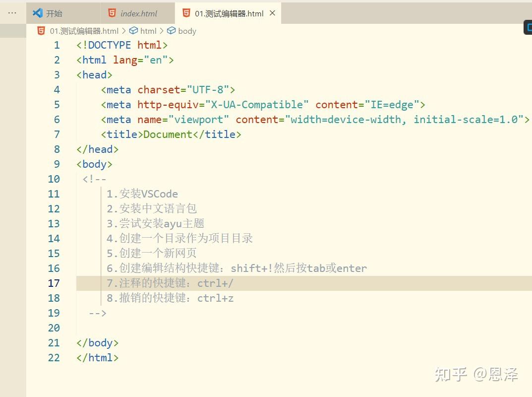Click the body symbol cube icon in the breadcrumbs
Image resolution: width=532 pixels, height=397 pixels.
click(171, 30)
